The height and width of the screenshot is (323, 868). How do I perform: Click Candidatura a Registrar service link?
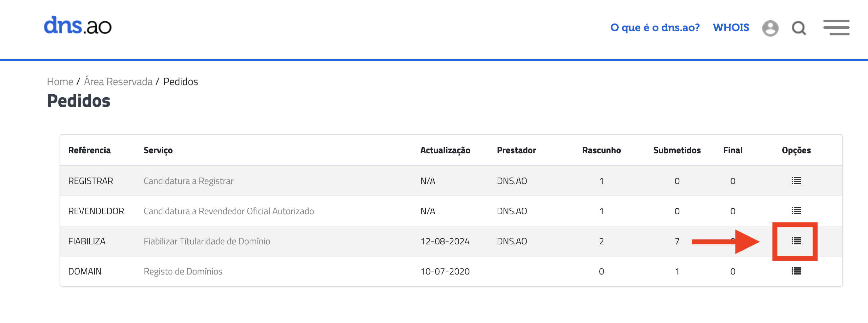[x=188, y=181]
